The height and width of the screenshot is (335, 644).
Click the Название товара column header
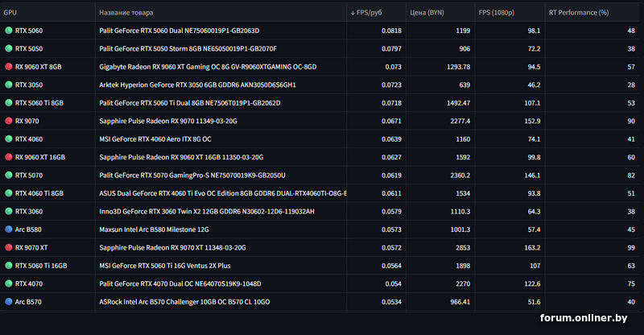(x=126, y=13)
